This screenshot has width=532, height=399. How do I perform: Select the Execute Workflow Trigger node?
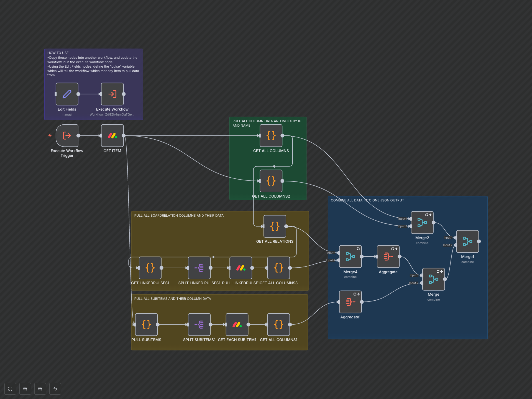67,136
